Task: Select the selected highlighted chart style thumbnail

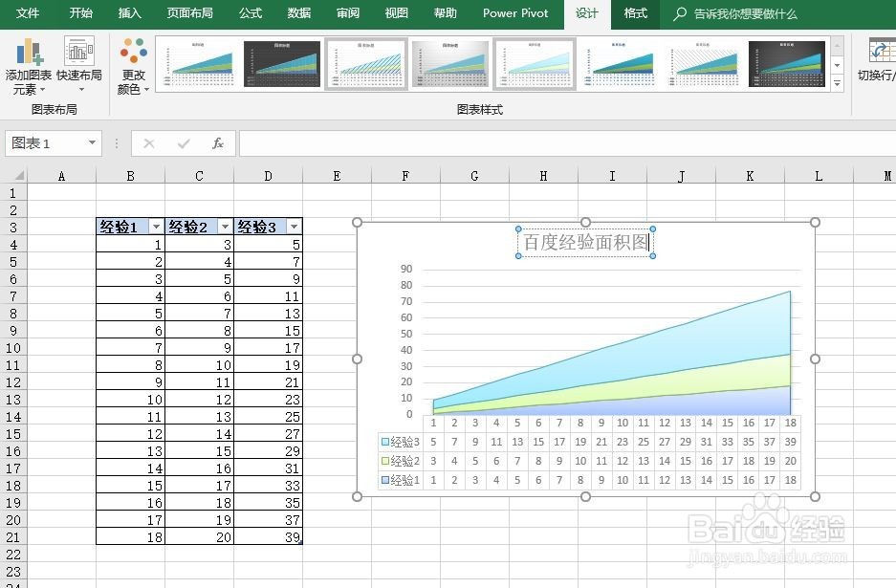Action: click(x=366, y=63)
